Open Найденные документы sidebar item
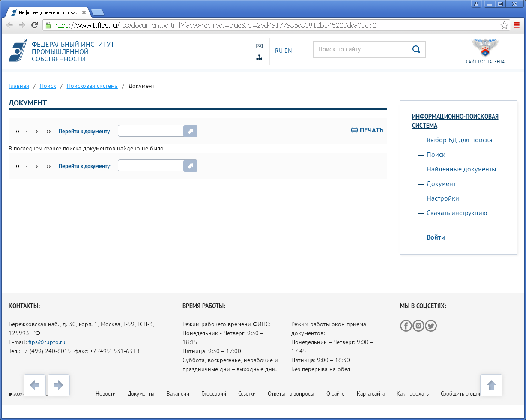 click(461, 169)
